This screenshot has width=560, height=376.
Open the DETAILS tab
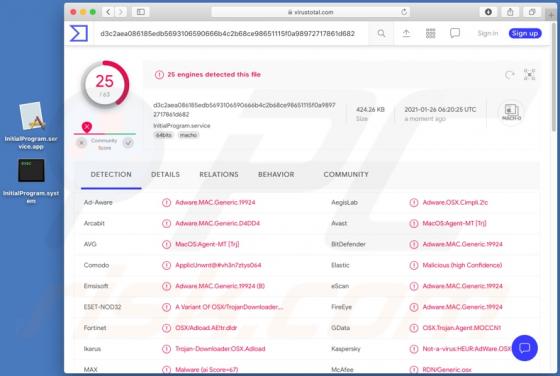point(165,174)
